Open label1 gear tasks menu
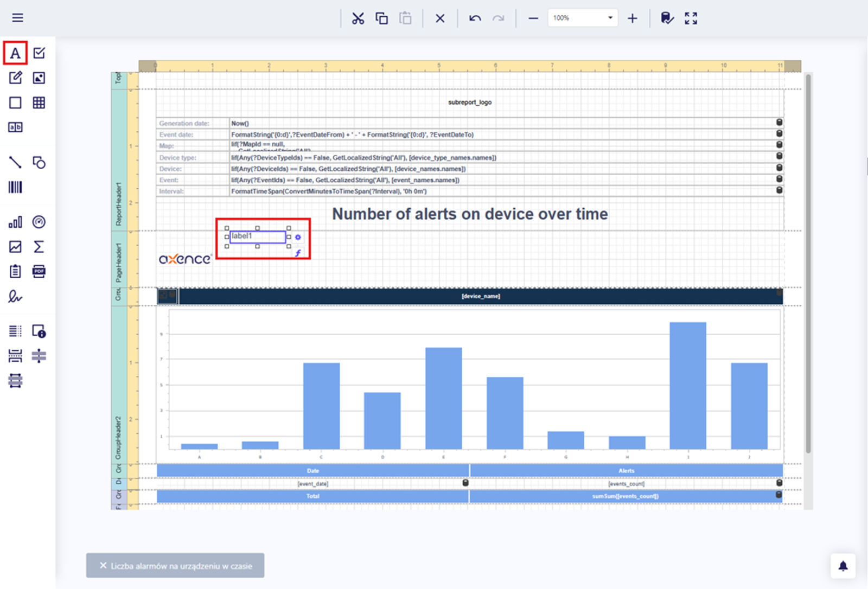868x589 pixels. tap(298, 237)
